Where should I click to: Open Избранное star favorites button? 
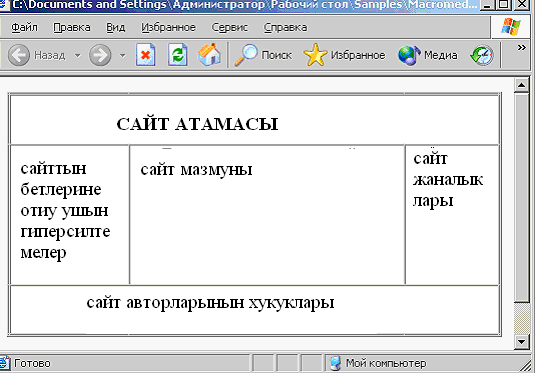344,55
